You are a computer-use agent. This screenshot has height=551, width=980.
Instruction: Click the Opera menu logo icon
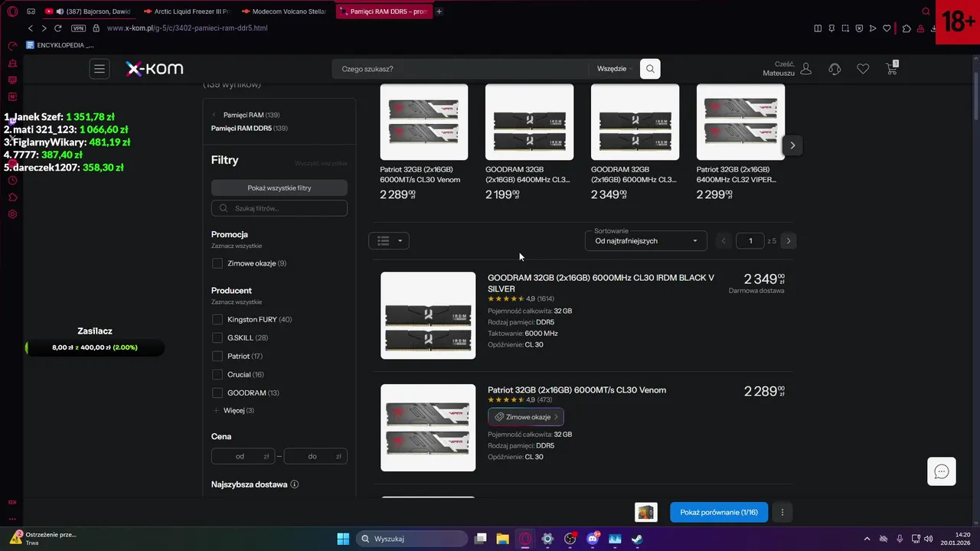[12, 11]
